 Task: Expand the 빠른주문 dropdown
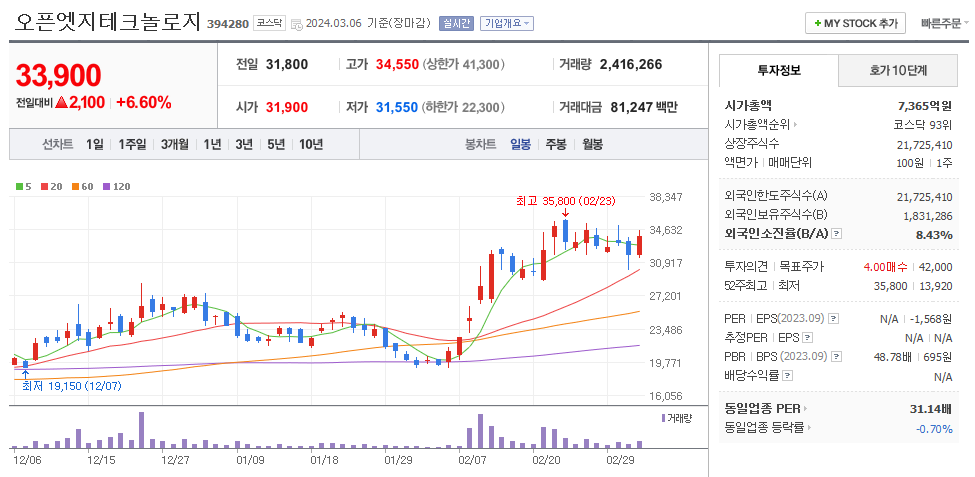(945, 24)
